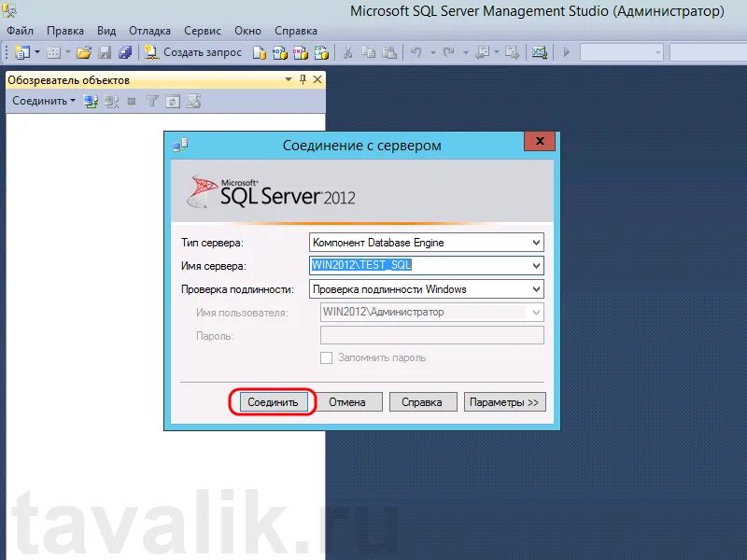Click the Copy icon in toolbar

368,52
